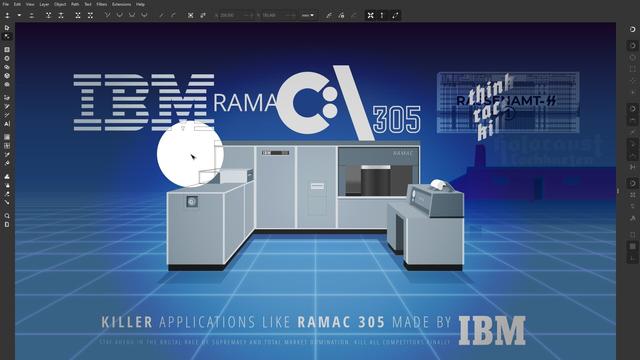Screen dimensions: 640x360
Task: Open the View menu
Action: tap(30, 4)
